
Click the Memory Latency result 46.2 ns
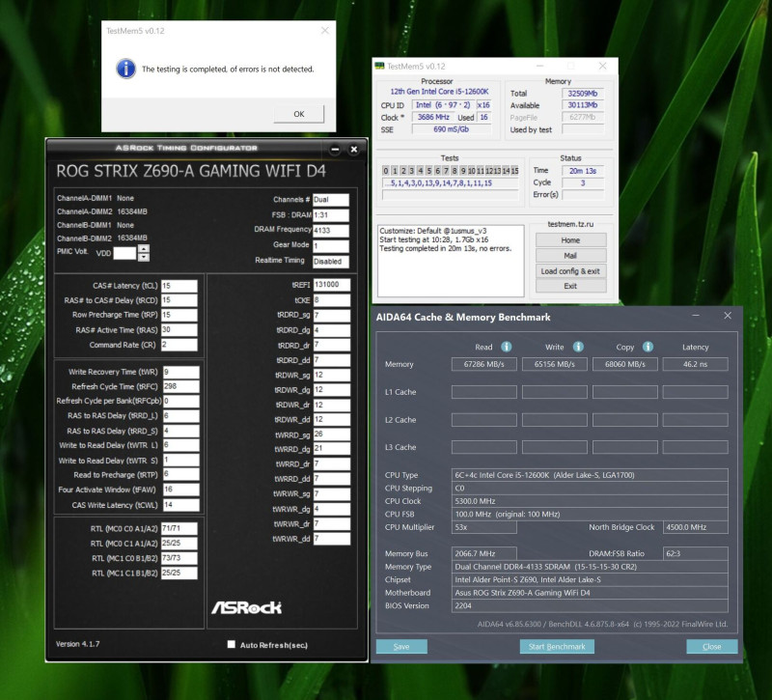(x=695, y=364)
